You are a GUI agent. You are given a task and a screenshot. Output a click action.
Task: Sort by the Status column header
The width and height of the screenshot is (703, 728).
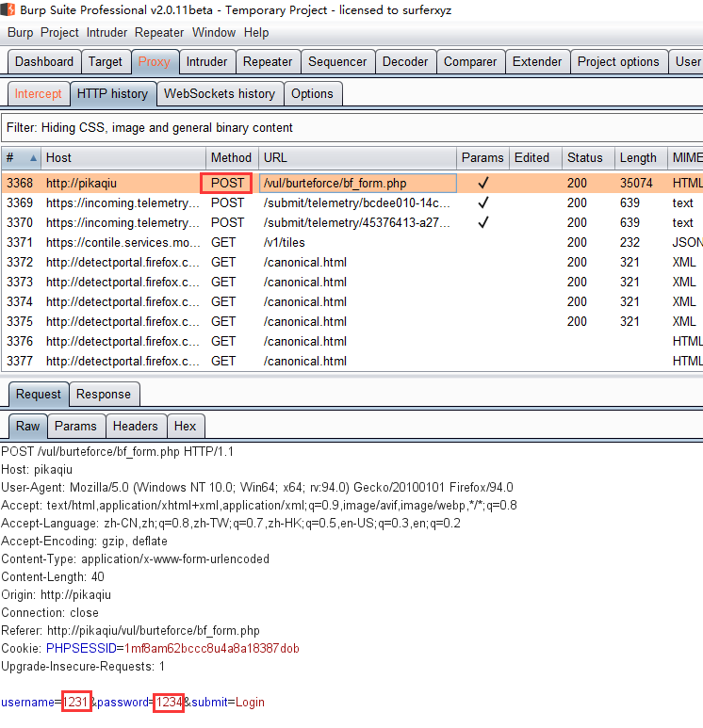[588, 158]
